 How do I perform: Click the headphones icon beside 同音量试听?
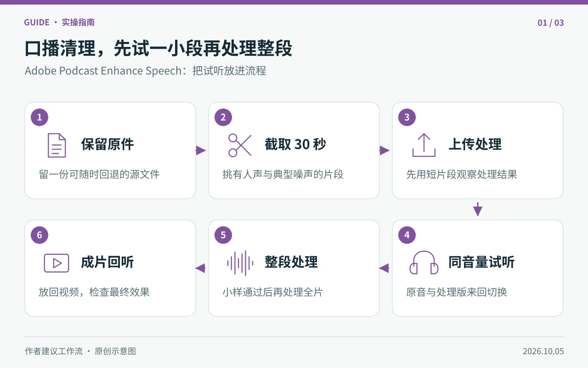click(x=424, y=263)
